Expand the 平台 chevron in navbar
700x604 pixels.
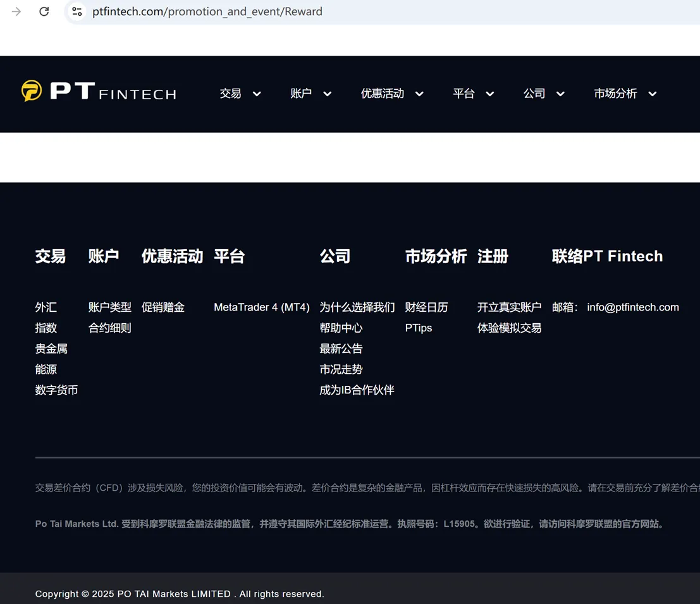pyautogui.click(x=489, y=94)
